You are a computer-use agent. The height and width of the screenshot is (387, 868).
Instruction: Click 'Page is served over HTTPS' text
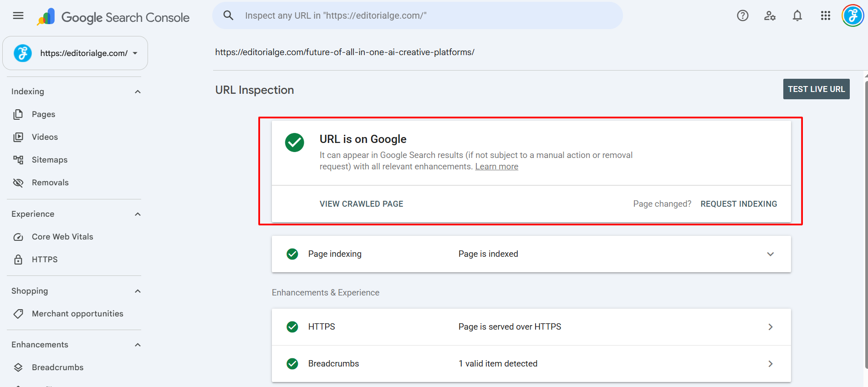pyautogui.click(x=510, y=327)
